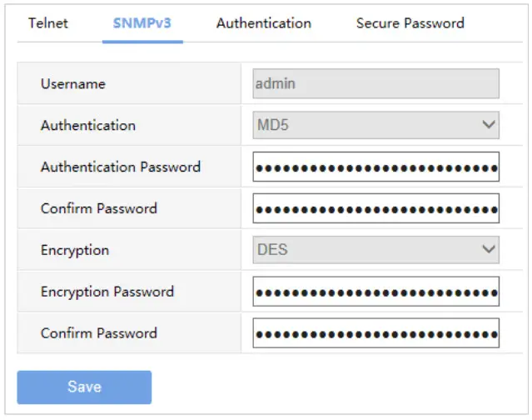Viewport: 532px width, 420px height.
Task: Click the Confirm Password field below Authentication Password
Action: point(375,208)
